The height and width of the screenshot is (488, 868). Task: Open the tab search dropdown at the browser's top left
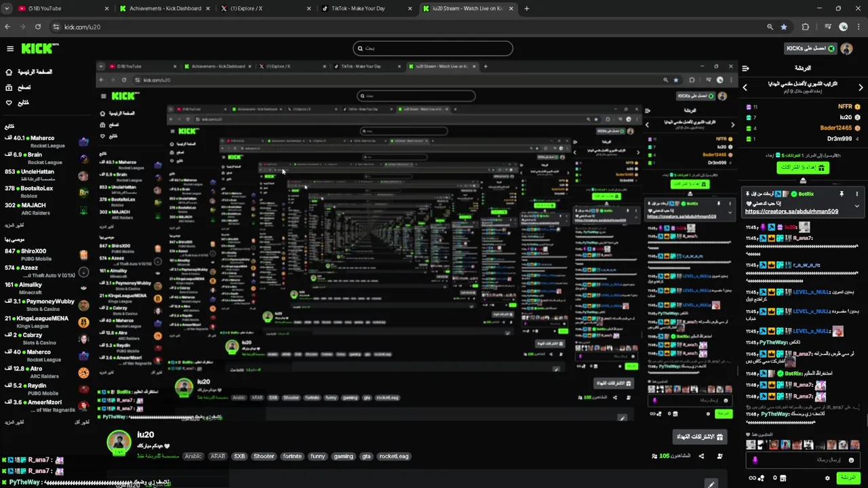6,9
